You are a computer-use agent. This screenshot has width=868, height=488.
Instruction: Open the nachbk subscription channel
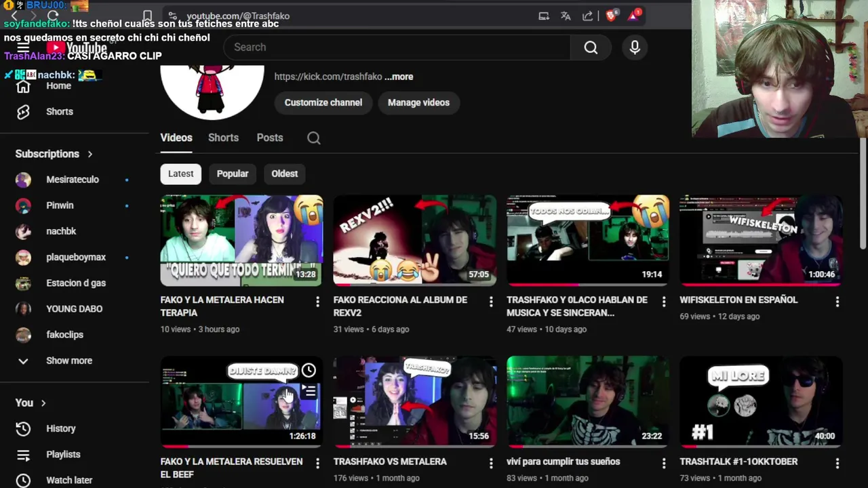[x=61, y=231]
